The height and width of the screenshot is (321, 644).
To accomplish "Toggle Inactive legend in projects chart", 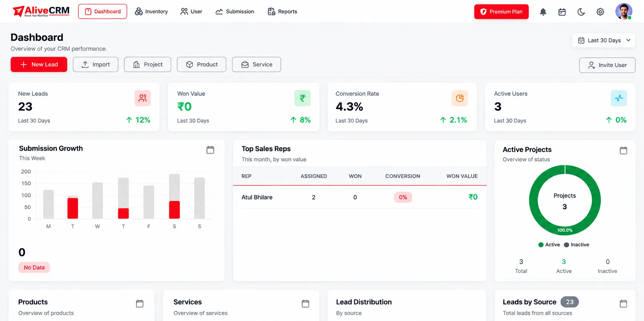I will (x=576, y=245).
